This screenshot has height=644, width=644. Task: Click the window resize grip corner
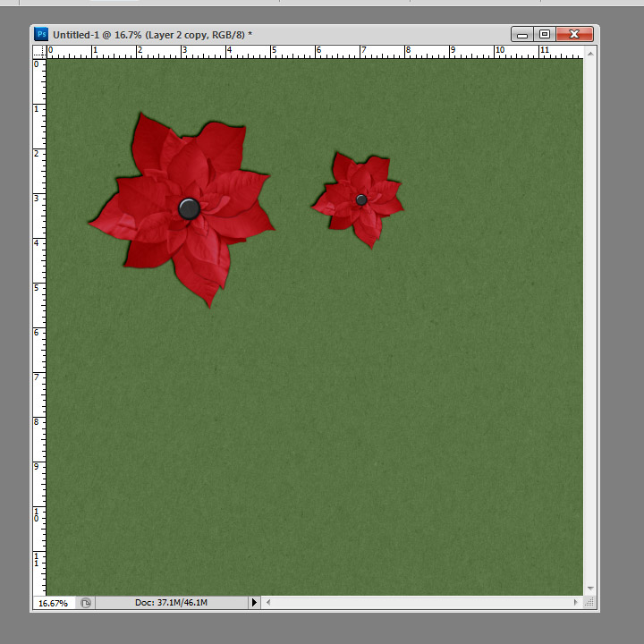(589, 603)
